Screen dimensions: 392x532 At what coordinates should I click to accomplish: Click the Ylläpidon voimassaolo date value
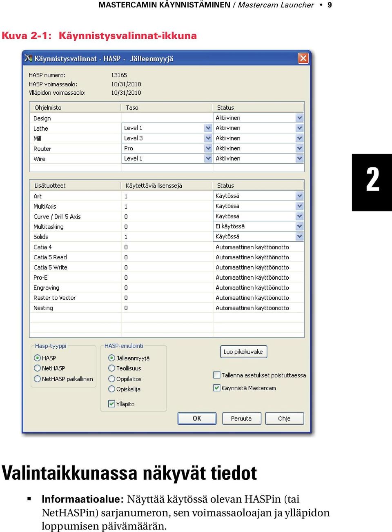[126, 93]
